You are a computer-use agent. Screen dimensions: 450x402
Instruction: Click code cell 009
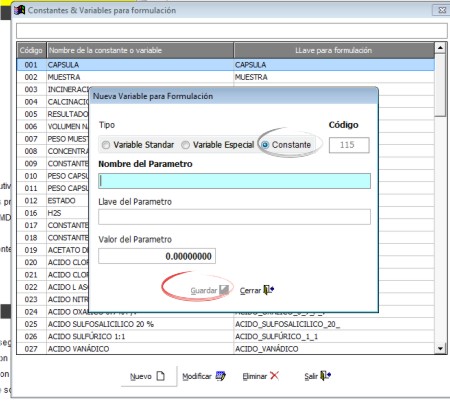(x=31, y=163)
